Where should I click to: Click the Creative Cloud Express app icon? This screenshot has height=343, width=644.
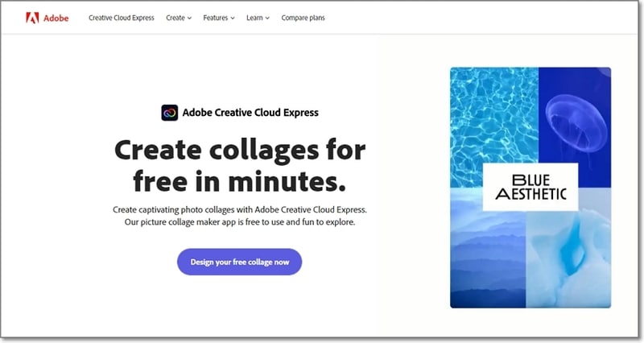click(x=169, y=113)
